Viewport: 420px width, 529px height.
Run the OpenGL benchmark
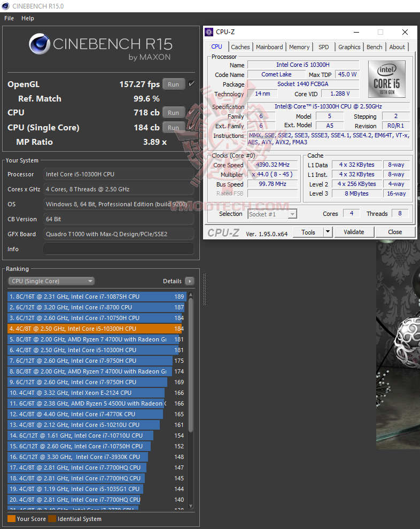(x=174, y=84)
